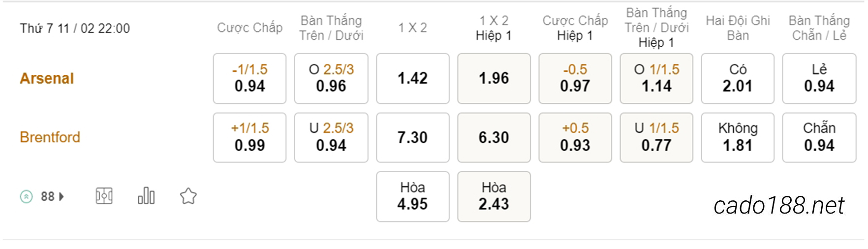Open the Brentford team link
This screenshot has width=868, height=249.
[x=50, y=137]
